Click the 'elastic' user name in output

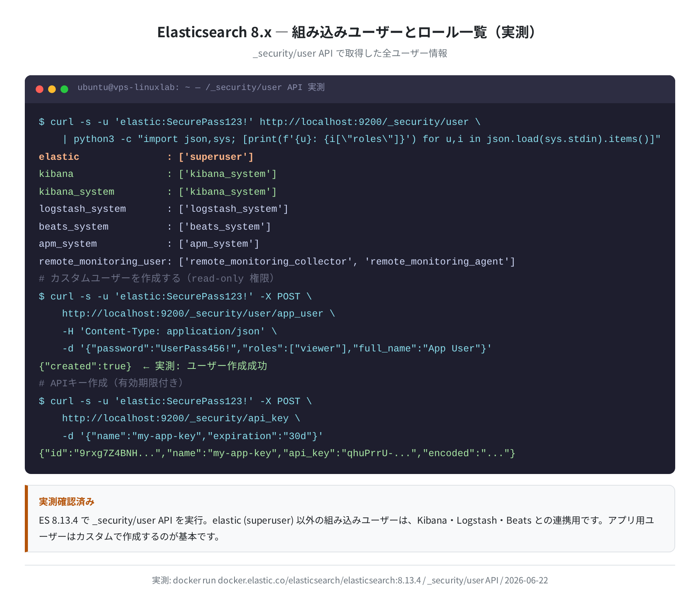click(x=59, y=157)
